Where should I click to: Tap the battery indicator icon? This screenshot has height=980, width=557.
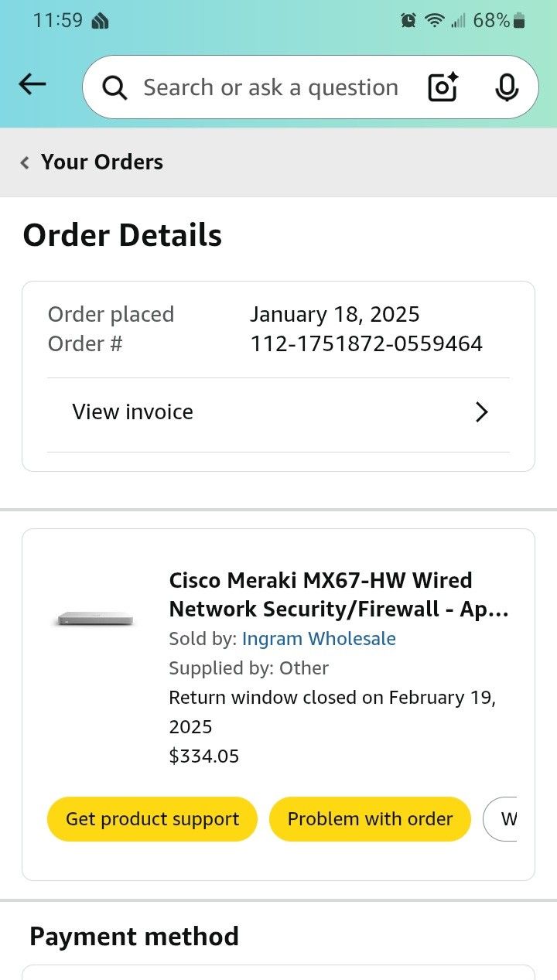coord(519,21)
